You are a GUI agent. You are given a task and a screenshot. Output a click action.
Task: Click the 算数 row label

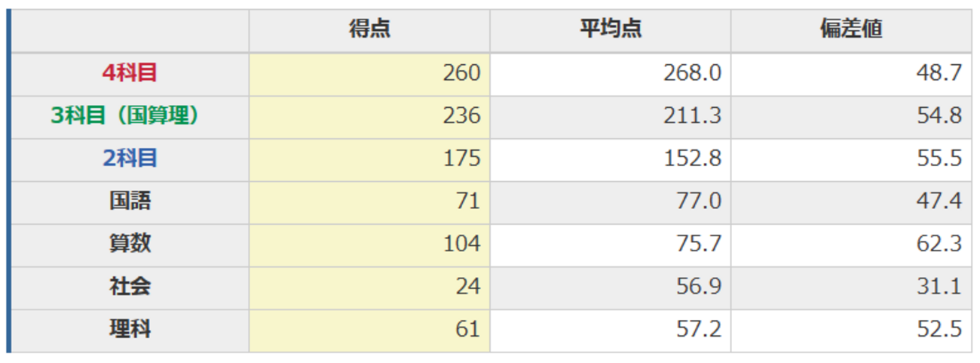[x=130, y=244]
